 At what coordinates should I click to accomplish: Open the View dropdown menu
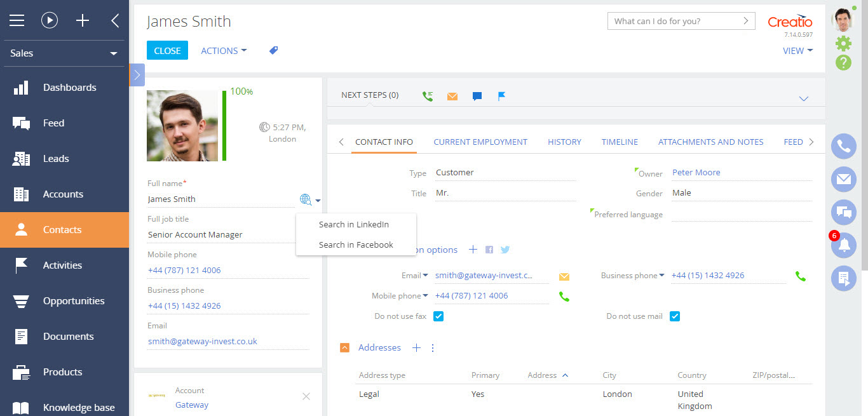tap(797, 51)
